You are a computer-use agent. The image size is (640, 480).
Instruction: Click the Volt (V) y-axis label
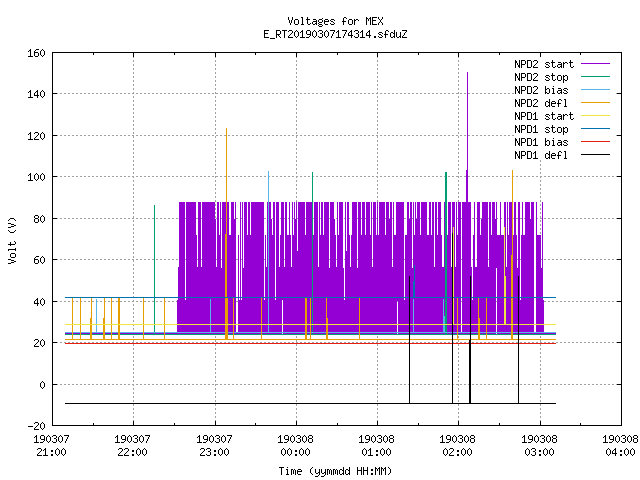12,240
